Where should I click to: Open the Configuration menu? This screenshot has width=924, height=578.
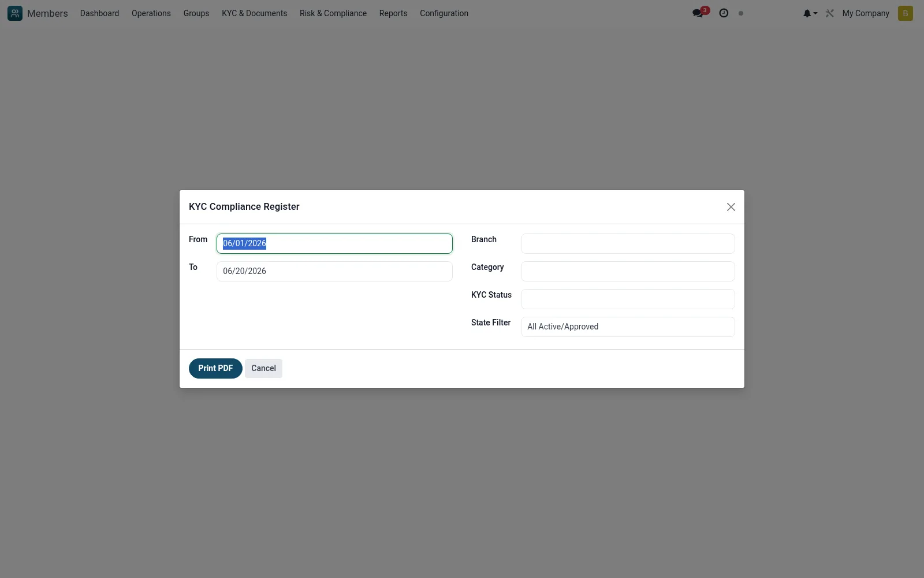[x=444, y=13]
